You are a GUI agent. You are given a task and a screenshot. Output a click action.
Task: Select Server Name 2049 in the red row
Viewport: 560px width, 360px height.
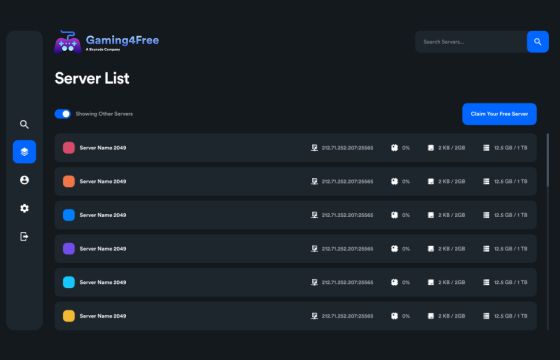(x=103, y=148)
